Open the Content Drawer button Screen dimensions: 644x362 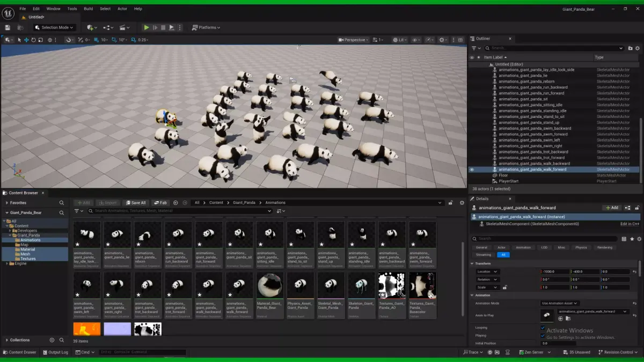point(19,352)
